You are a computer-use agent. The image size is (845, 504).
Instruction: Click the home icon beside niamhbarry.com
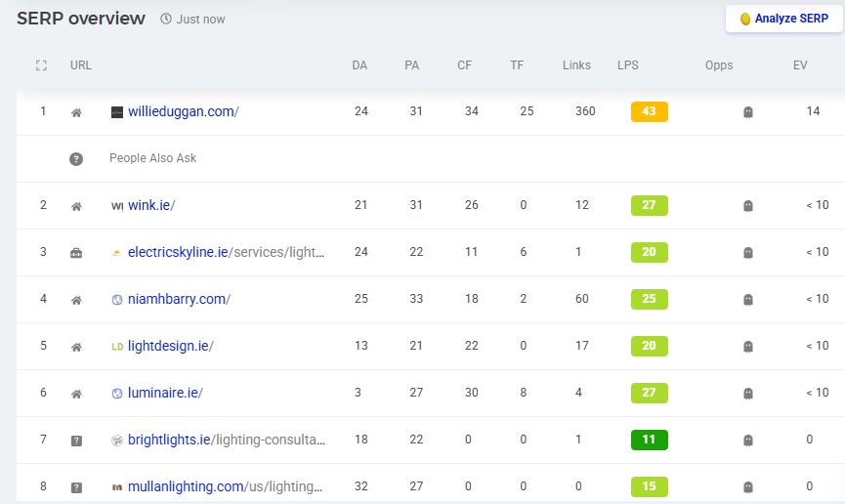(x=76, y=300)
